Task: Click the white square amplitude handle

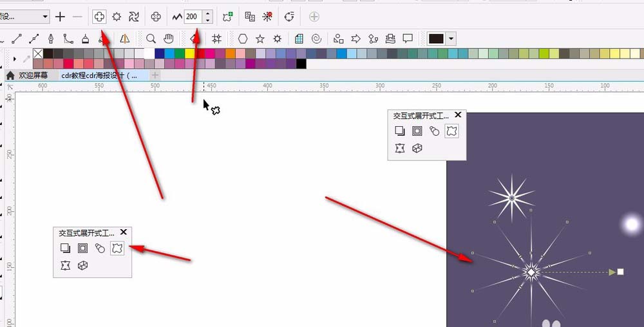Action: click(x=620, y=272)
